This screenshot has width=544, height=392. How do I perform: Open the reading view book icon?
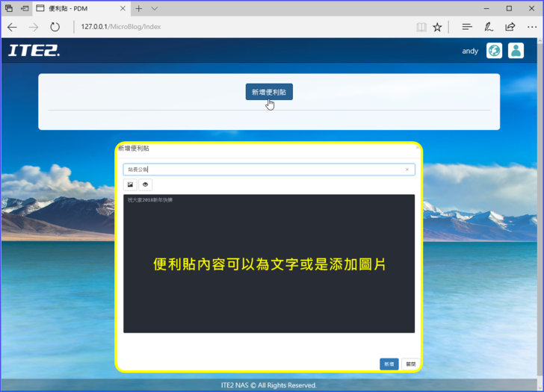tap(421, 27)
